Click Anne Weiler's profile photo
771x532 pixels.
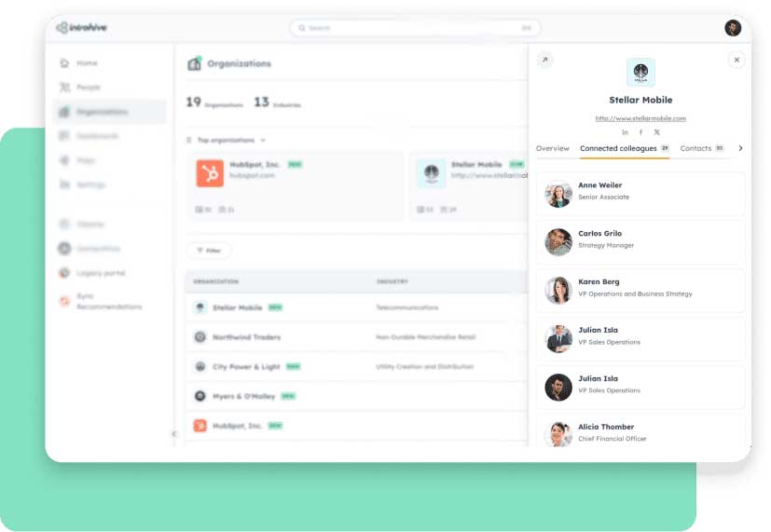(x=558, y=194)
